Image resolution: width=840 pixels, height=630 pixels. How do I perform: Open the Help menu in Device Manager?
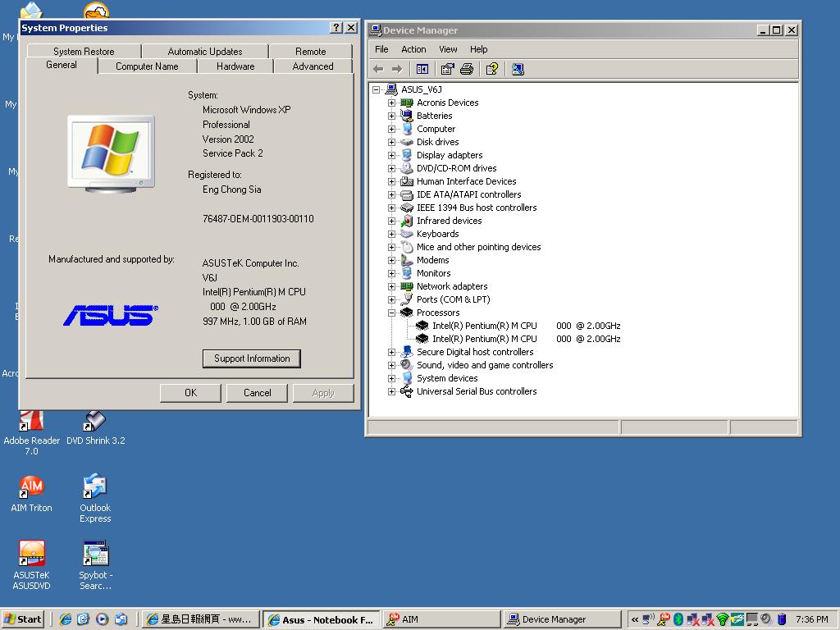pyautogui.click(x=478, y=49)
